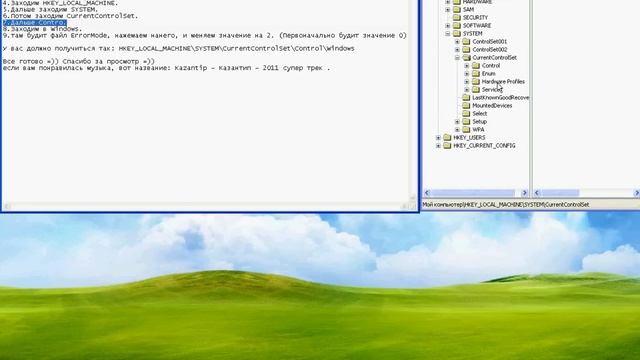Select the HKEY_CURRENT_CONFIG label
Image resolution: width=640 pixels, height=360 pixels.
[484, 145]
